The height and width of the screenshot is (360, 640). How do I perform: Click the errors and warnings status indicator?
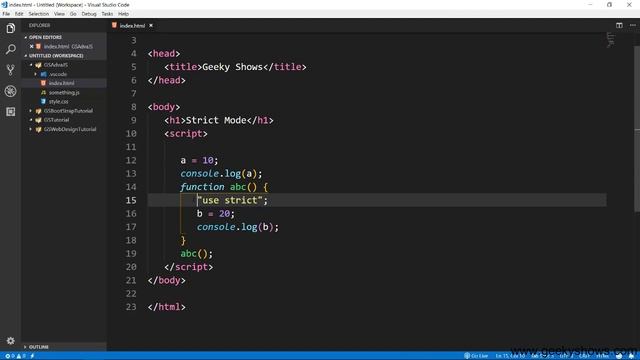tap(15, 356)
